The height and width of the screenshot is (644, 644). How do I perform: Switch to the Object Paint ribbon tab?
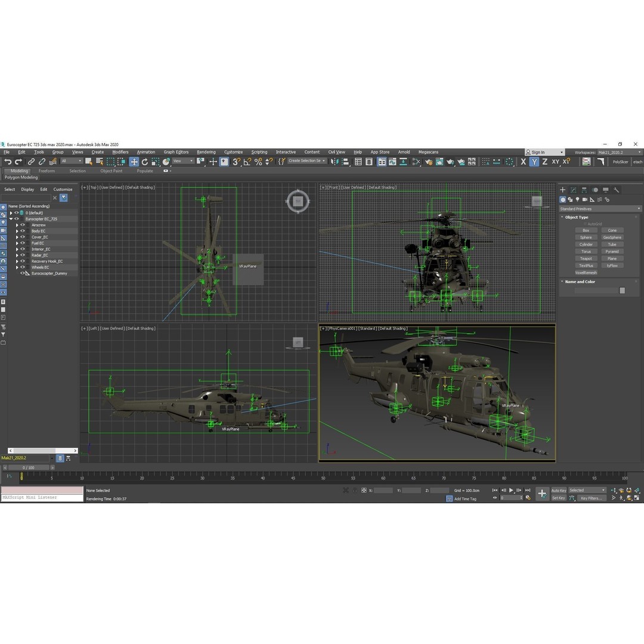112,171
